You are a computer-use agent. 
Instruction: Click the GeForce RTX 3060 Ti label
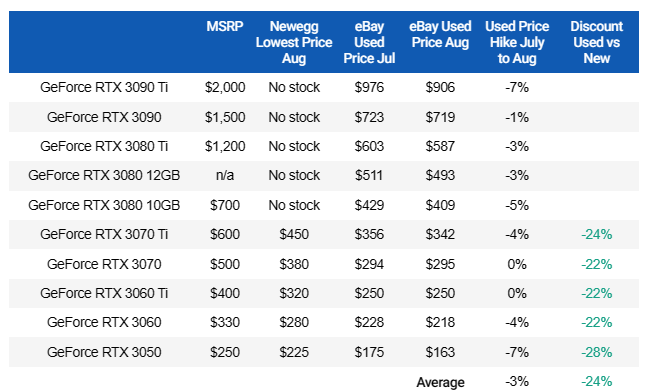[104, 293]
